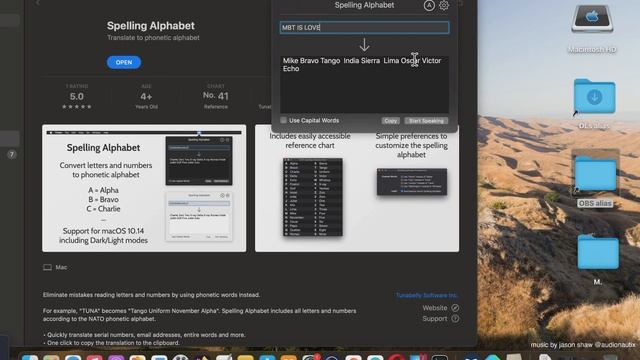
Task: Open the Spelling Alphabet app via OPEN button
Action: 124,62
